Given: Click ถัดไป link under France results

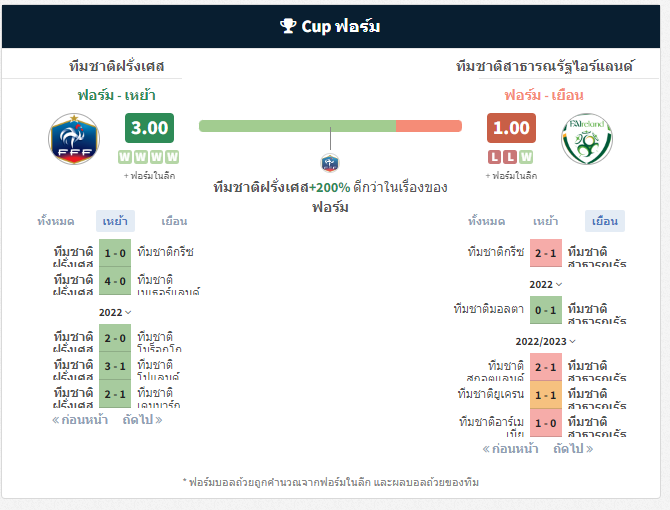Looking at the screenshot, I should [x=142, y=420].
